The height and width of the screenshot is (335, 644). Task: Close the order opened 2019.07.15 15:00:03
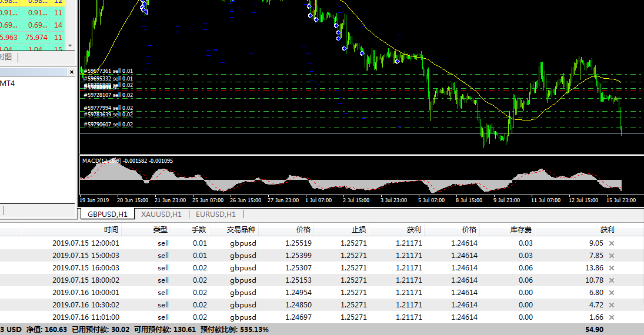[x=612, y=256]
